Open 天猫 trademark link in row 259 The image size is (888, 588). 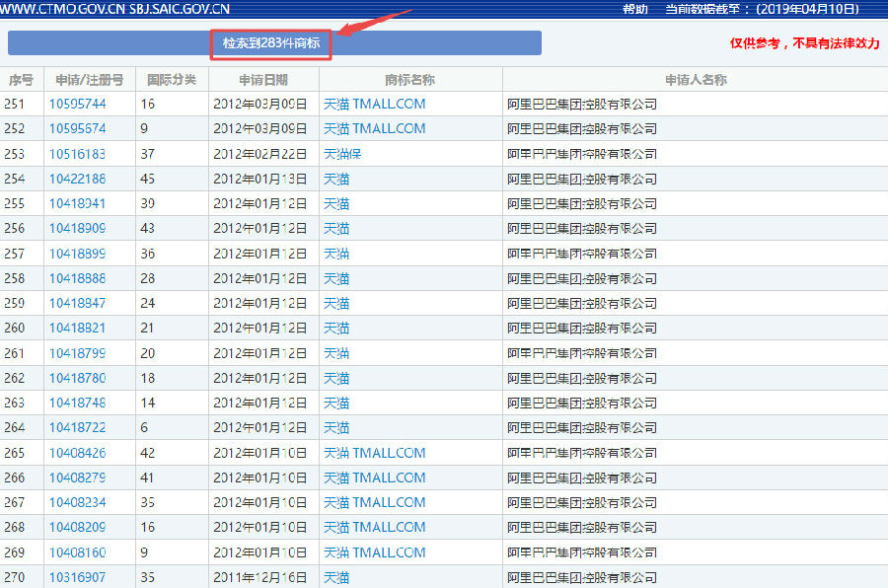[336, 304]
